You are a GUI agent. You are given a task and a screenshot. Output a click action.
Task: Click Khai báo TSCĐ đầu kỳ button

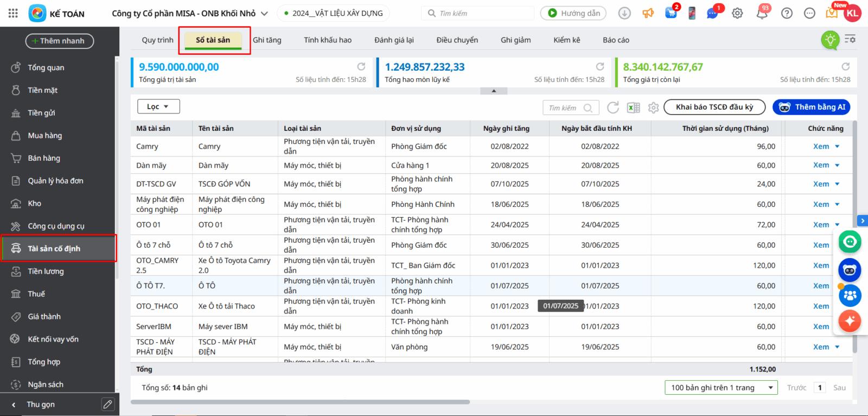[714, 107]
